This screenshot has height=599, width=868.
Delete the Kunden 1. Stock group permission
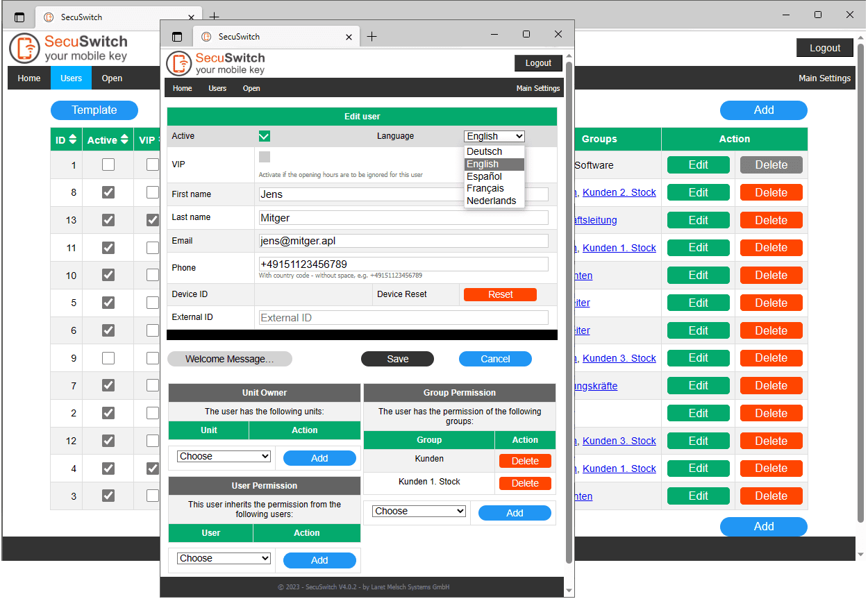[x=525, y=483]
